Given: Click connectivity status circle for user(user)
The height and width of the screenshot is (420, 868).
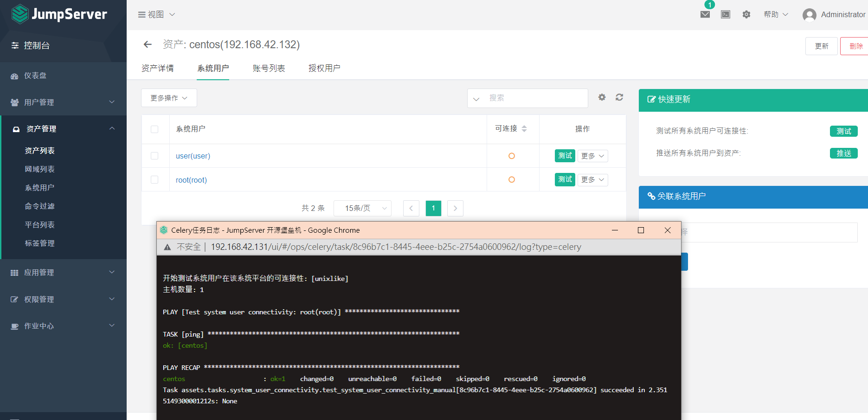Looking at the screenshot, I should pyautogui.click(x=512, y=156).
